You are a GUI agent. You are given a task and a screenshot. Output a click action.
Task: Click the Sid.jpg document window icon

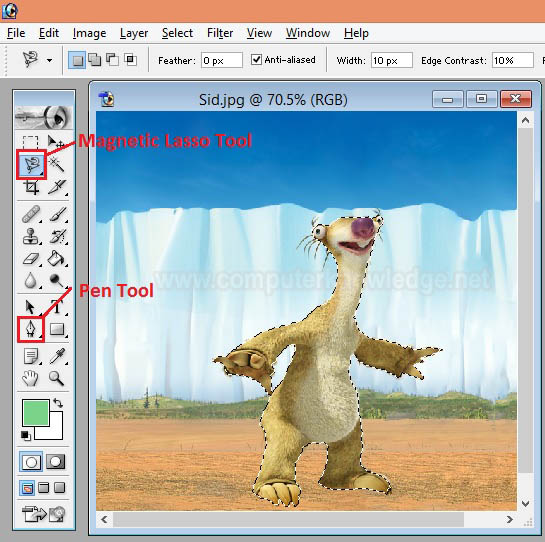106,99
